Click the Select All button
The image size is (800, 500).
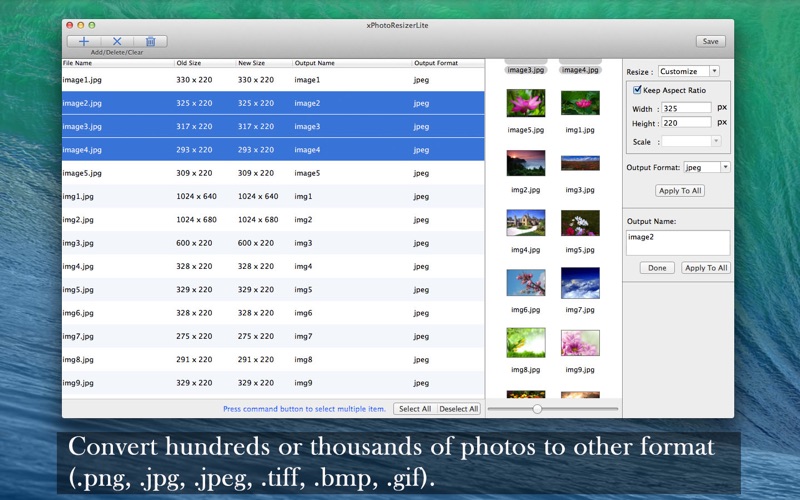pos(415,409)
